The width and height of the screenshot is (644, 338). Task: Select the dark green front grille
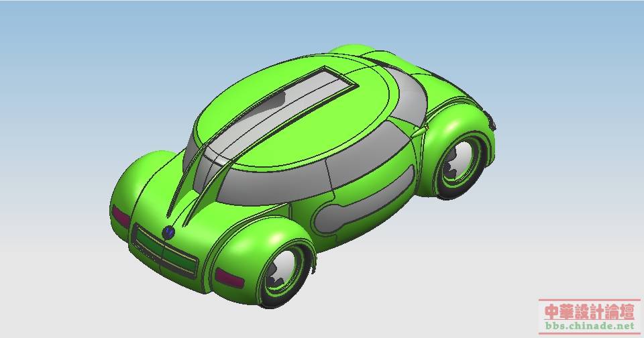pyautogui.click(x=164, y=253)
